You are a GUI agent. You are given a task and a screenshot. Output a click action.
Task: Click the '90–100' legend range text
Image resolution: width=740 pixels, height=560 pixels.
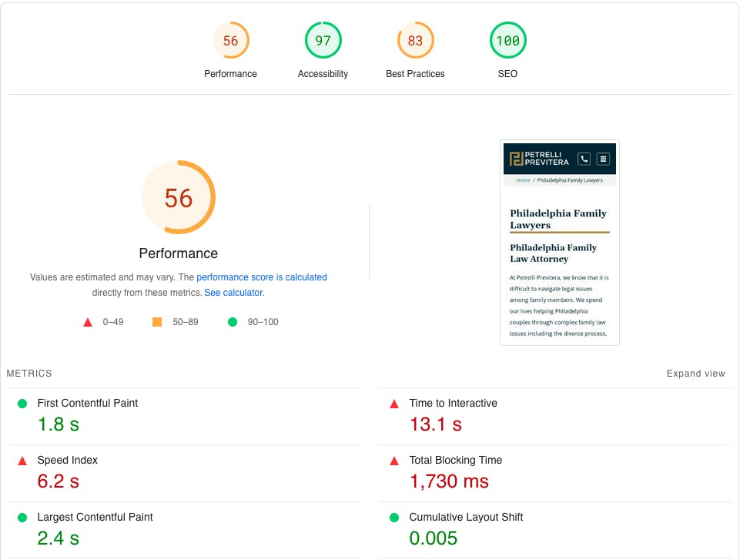[263, 322]
